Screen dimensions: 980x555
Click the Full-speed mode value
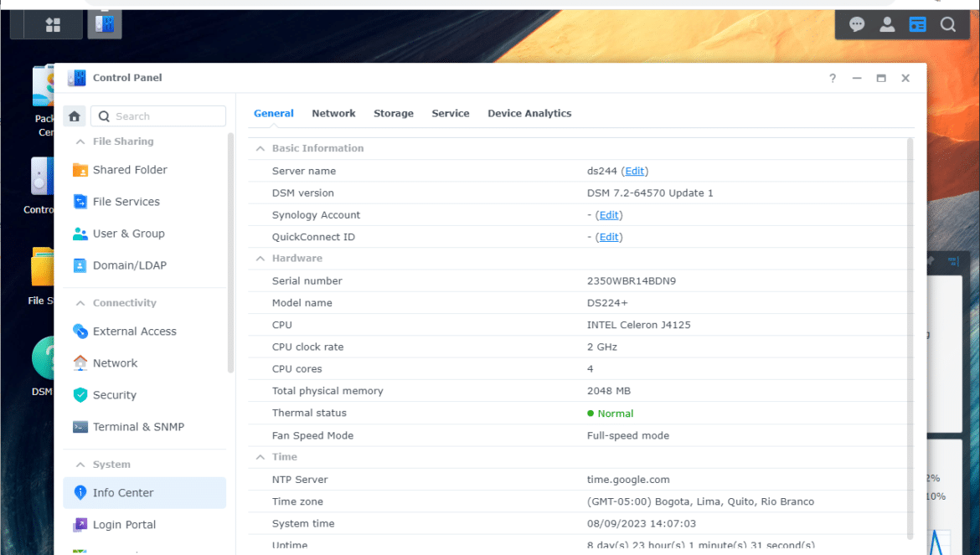tap(628, 436)
